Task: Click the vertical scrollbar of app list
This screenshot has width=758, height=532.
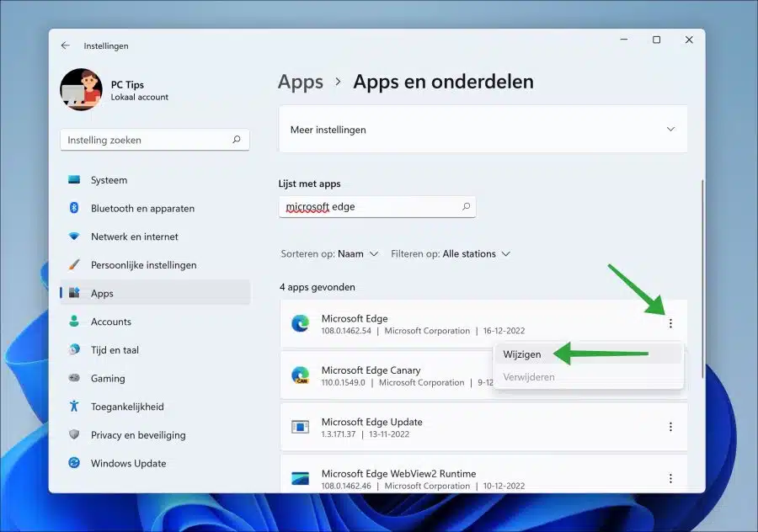Action: click(702, 279)
